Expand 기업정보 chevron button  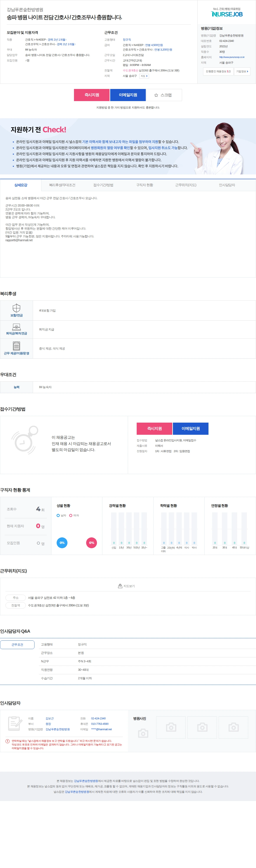[x=242, y=71]
